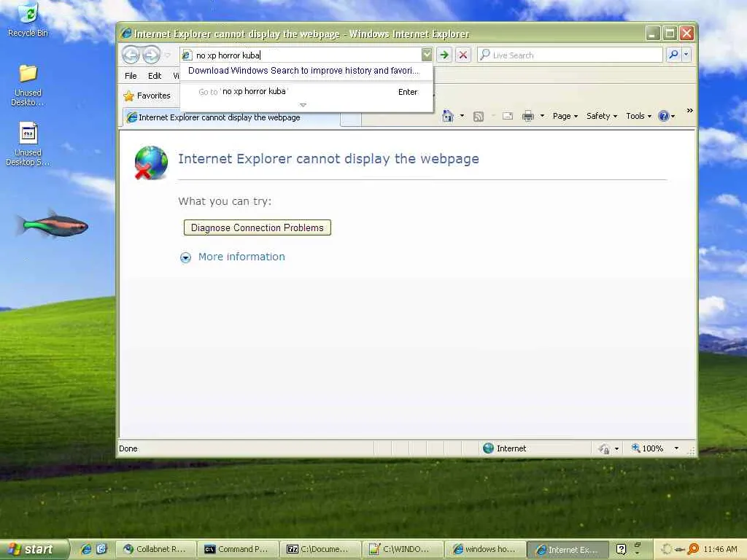Open the Safety menu

[x=602, y=116]
